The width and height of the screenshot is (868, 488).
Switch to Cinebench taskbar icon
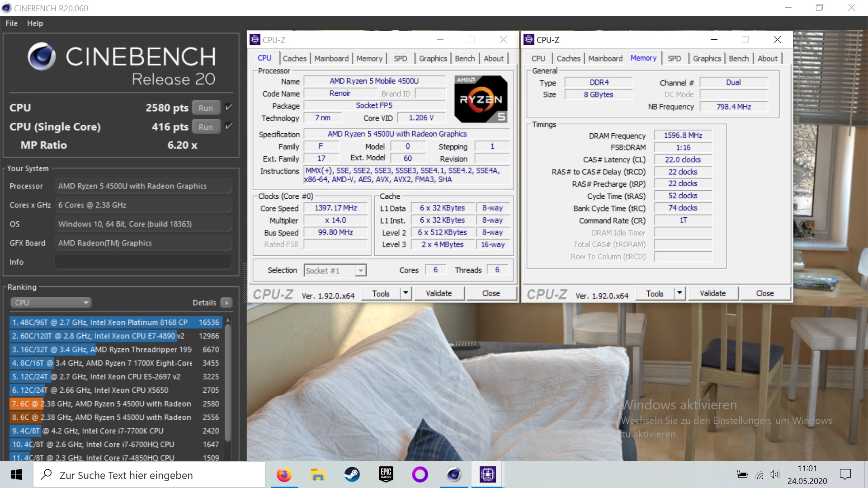point(453,474)
